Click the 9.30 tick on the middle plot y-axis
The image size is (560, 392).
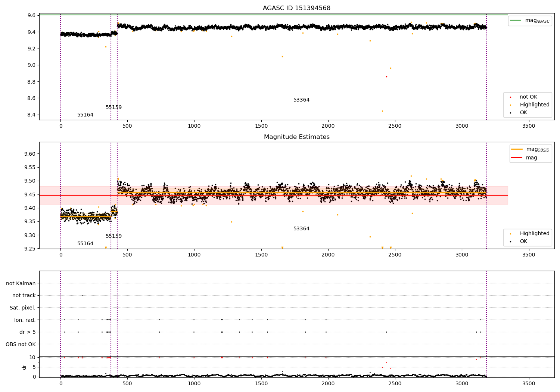pyautogui.click(x=30, y=236)
